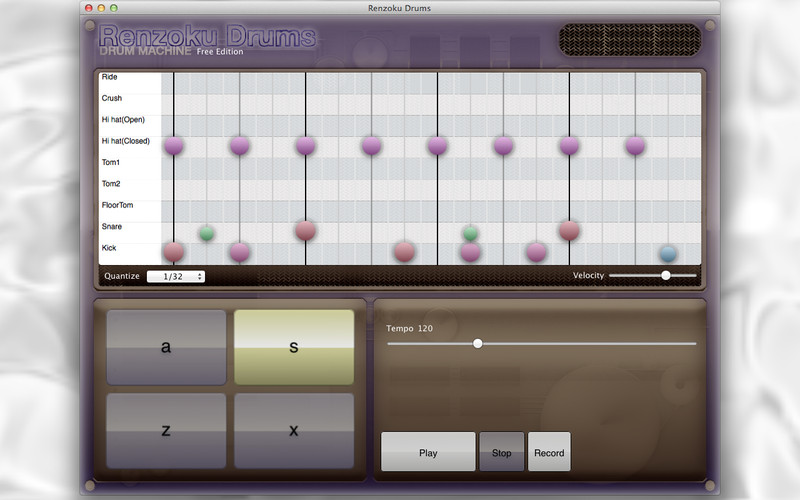Click the Velocity slider handle
Viewport: 800px width, 500px height.
pos(666,276)
